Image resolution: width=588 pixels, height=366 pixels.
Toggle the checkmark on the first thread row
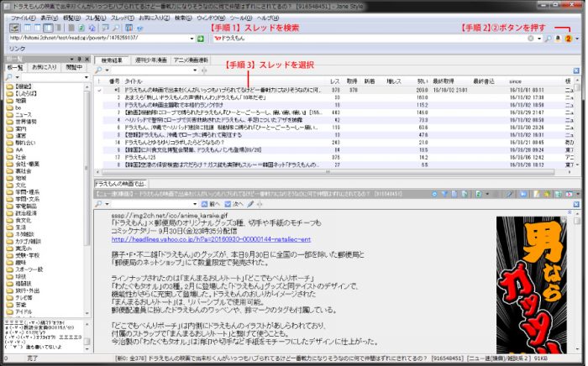click(99, 91)
